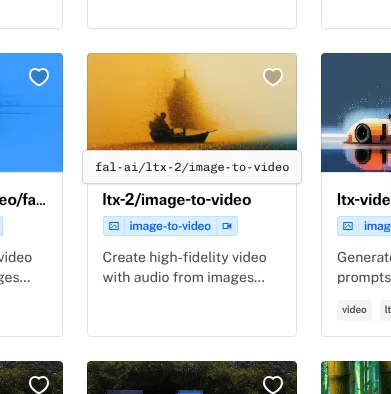Toggle heart on bottom-middle forest thumbnail card

pyautogui.click(x=273, y=384)
